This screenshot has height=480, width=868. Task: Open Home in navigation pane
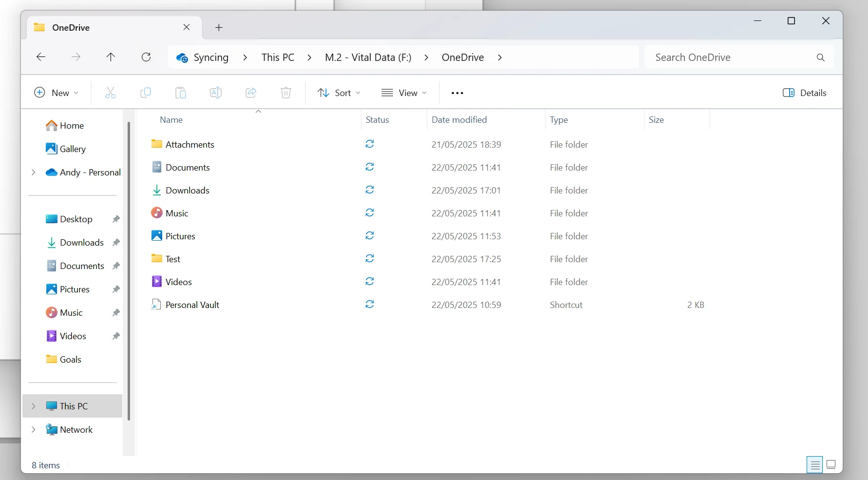[65, 125]
